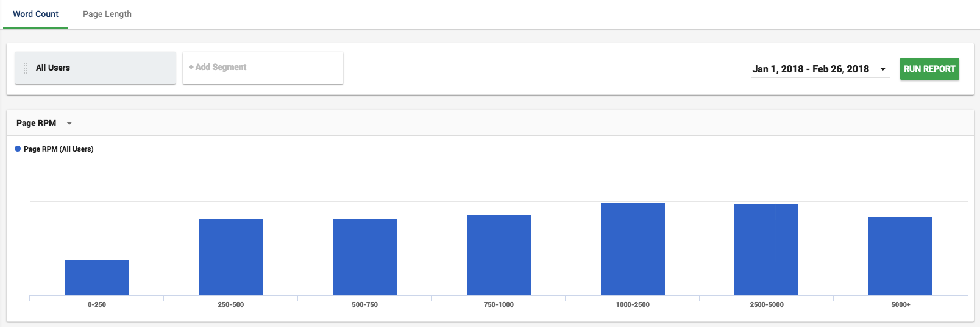
Task: Select the 250-500 word count bar
Action: [x=230, y=257]
